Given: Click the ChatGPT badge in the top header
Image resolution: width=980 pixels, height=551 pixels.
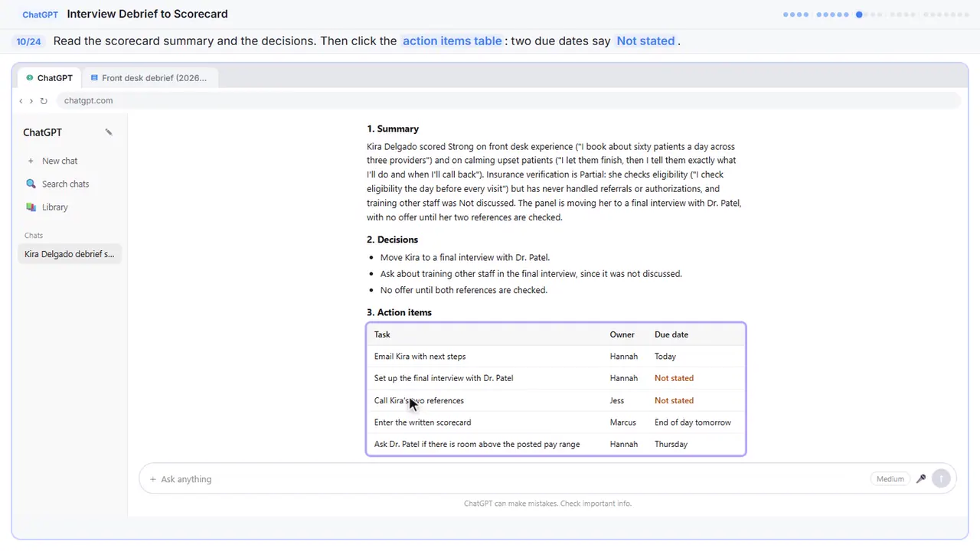Looking at the screenshot, I should [41, 15].
